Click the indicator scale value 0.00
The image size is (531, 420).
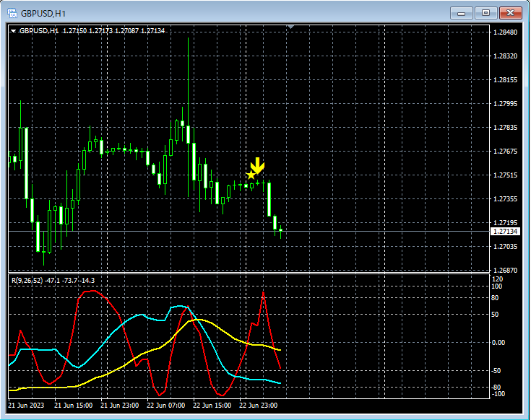[x=498, y=343]
